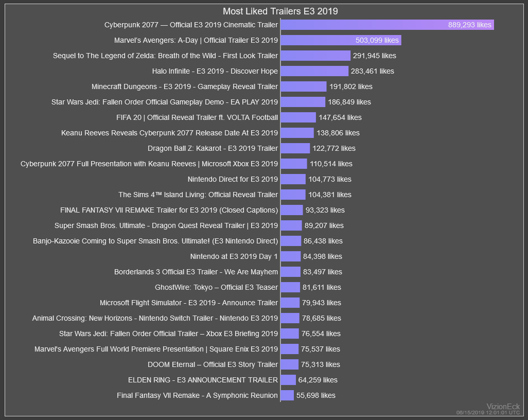Click the 83,497 likes value

coord(322,272)
